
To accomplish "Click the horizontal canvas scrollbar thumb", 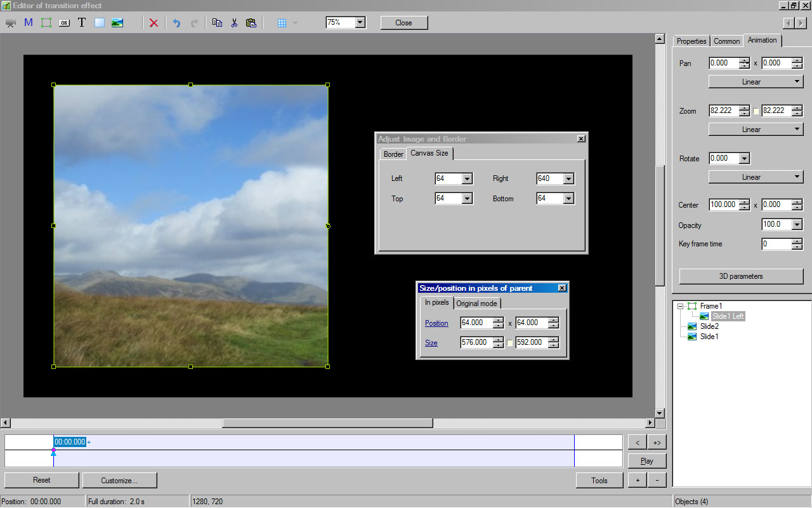I will tap(327, 423).
